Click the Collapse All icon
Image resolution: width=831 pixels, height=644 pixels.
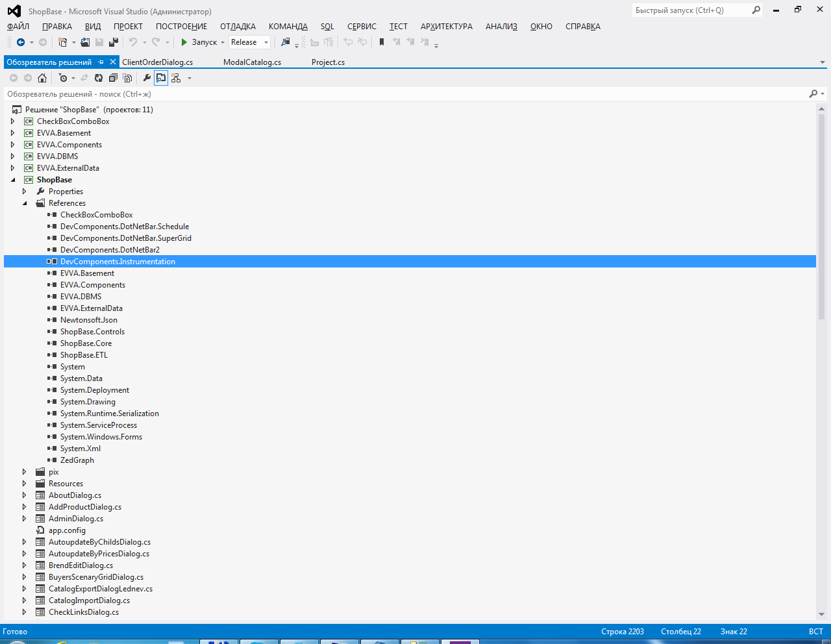click(x=113, y=78)
